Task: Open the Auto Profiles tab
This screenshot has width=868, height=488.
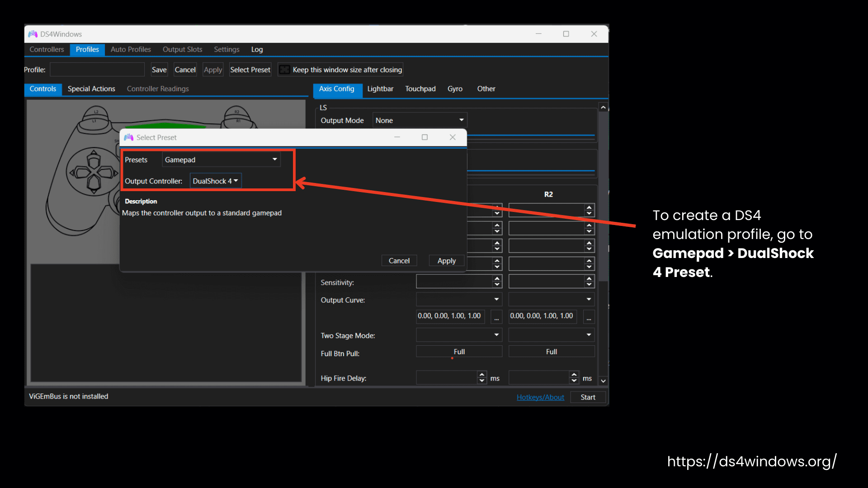Action: click(131, 49)
